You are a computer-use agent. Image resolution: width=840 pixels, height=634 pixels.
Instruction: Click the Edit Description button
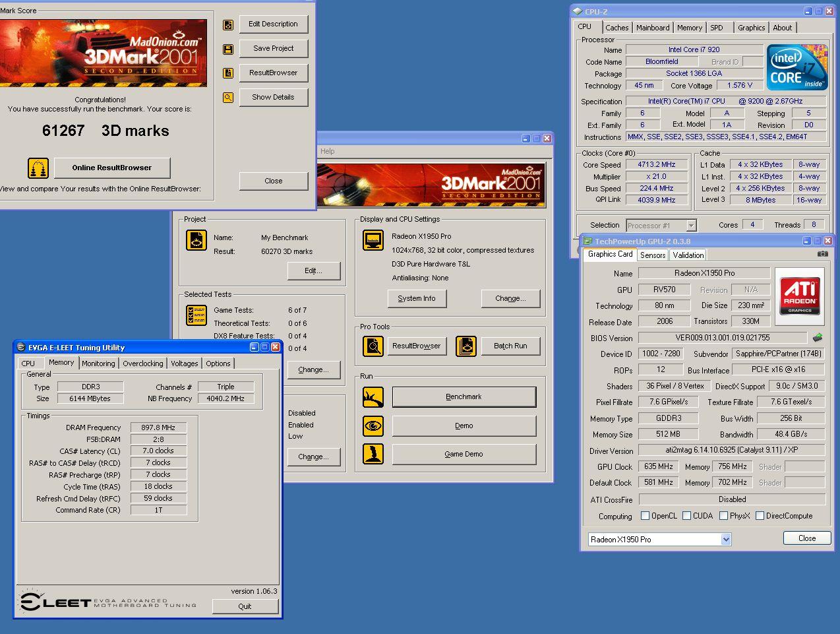(x=274, y=24)
